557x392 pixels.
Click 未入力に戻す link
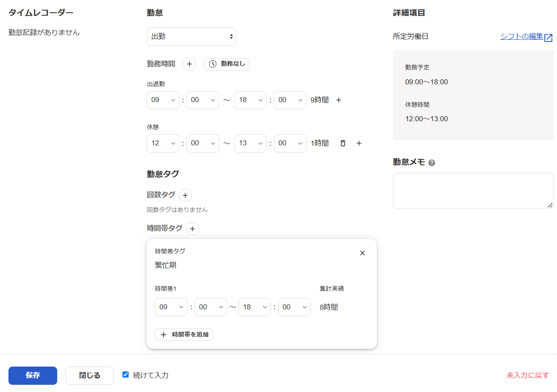[x=527, y=375]
